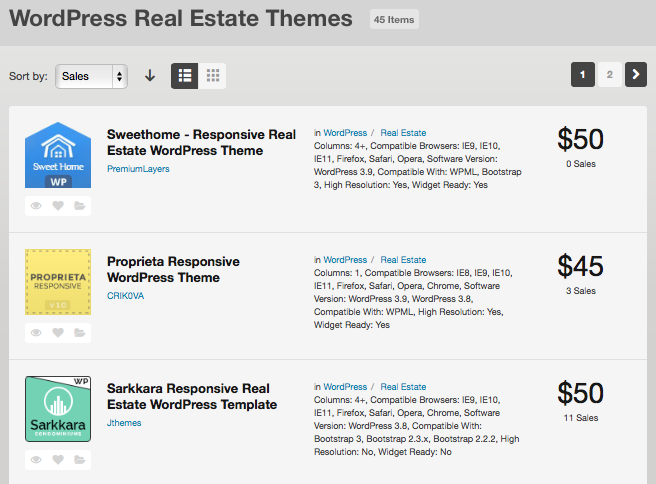Open WordPress category link in Sarkkara row
Image resolution: width=656 pixels, height=484 pixels.
click(345, 387)
